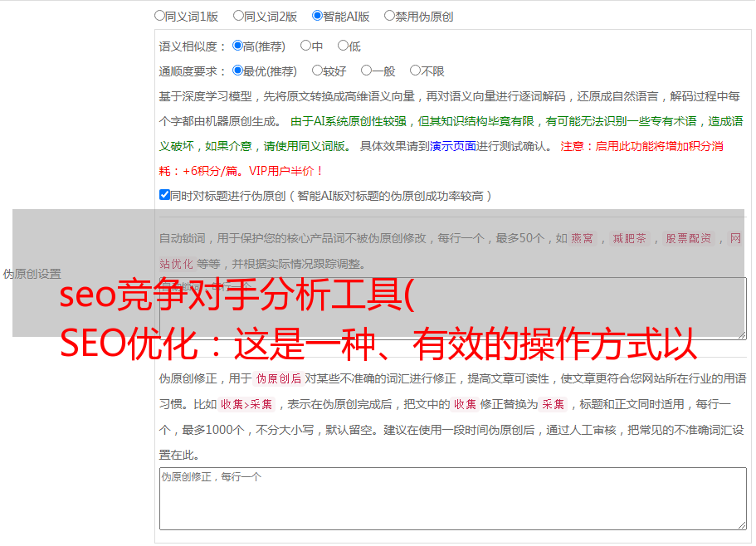Image resolution: width=756 pixels, height=546 pixels.
Task: Set 语义相似度 to 中
Action: click(305, 46)
